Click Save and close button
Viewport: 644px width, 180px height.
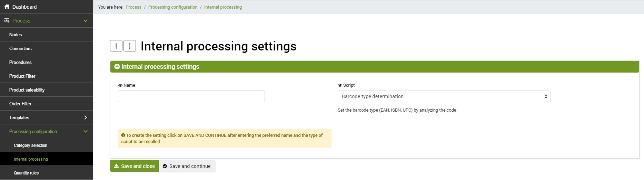pyautogui.click(x=134, y=166)
